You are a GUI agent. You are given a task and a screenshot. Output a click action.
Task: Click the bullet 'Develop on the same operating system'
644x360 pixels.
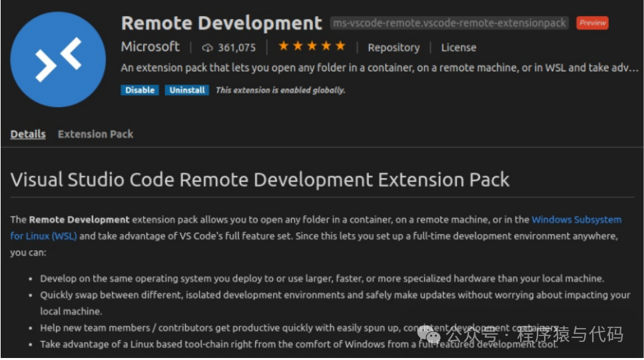(x=322, y=279)
